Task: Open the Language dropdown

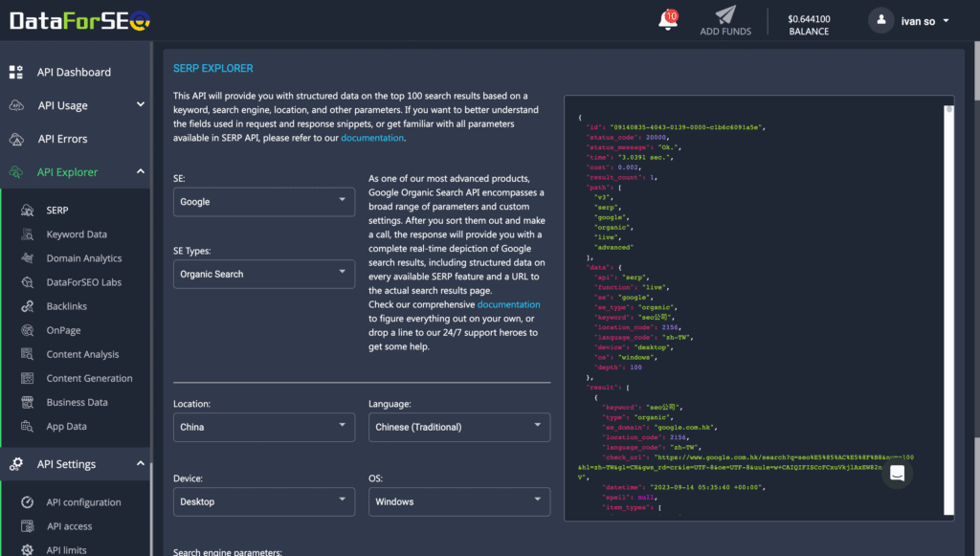Action: coord(459,428)
